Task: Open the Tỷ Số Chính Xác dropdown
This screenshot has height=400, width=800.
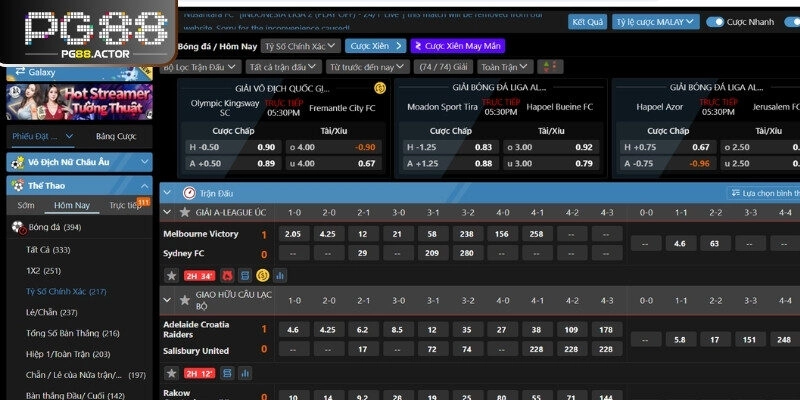Action: (x=299, y=46)
